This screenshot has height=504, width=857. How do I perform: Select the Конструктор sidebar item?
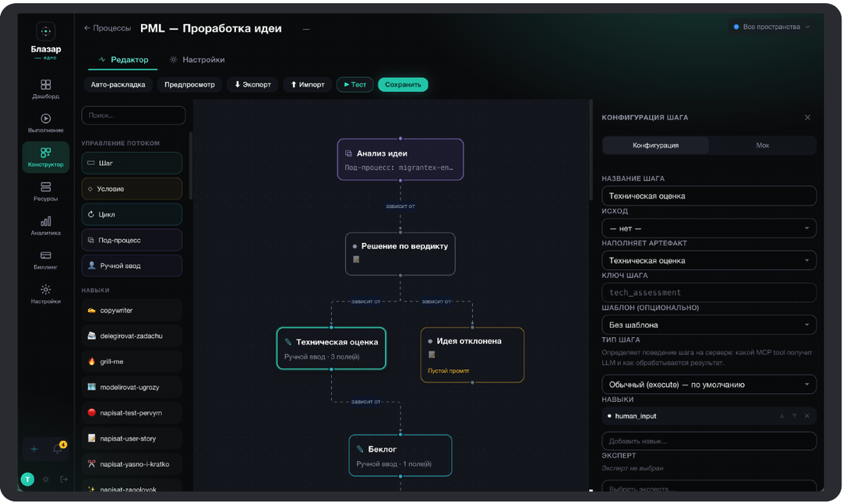pyautogui.click(x=46, y=157)
